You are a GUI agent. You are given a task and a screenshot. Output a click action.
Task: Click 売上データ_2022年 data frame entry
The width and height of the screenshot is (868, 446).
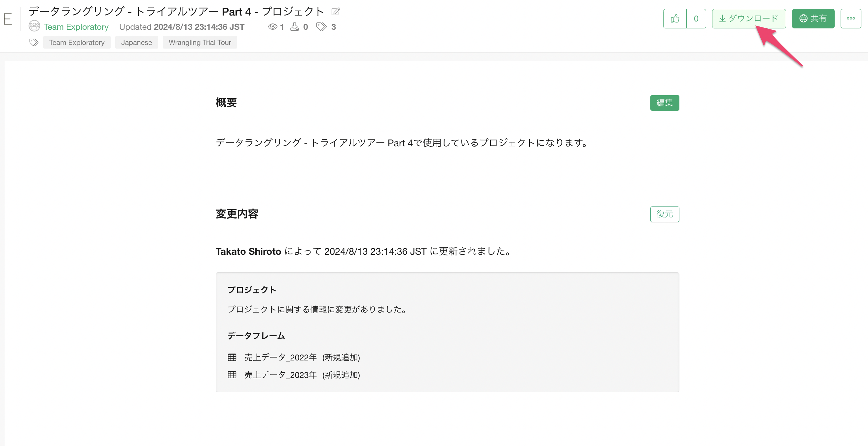coord(280,357)
